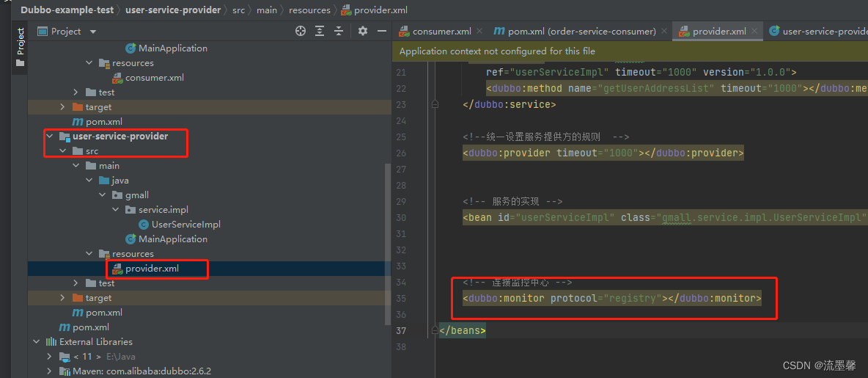Click the Collapse All icon in Project panel
The image size is (868, 378).
[x=338, y=31]
